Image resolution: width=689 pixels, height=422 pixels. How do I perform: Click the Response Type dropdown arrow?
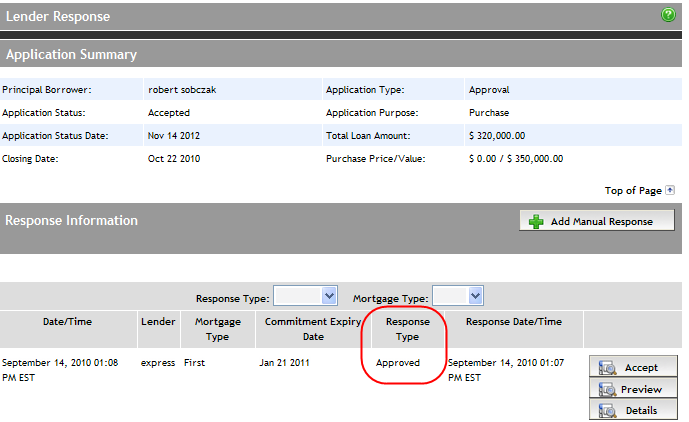click(x=329, y=296)
